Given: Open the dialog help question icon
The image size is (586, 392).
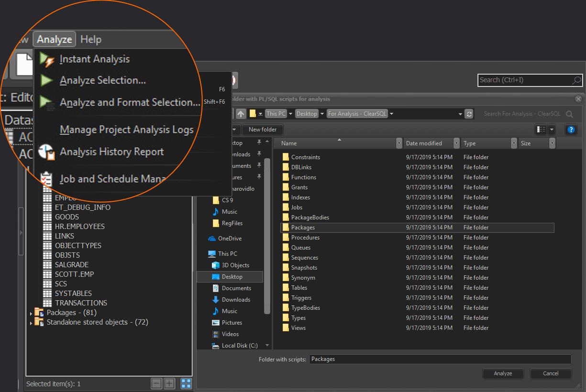Looking at the screenshot, I should (x=570, y=130).
